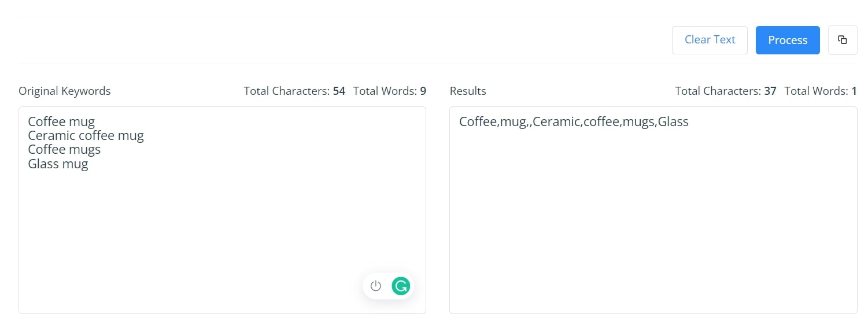The image size is (868, 336).
Task: Toggle the Grammarly power icon
Action: (x=376, y=286)
